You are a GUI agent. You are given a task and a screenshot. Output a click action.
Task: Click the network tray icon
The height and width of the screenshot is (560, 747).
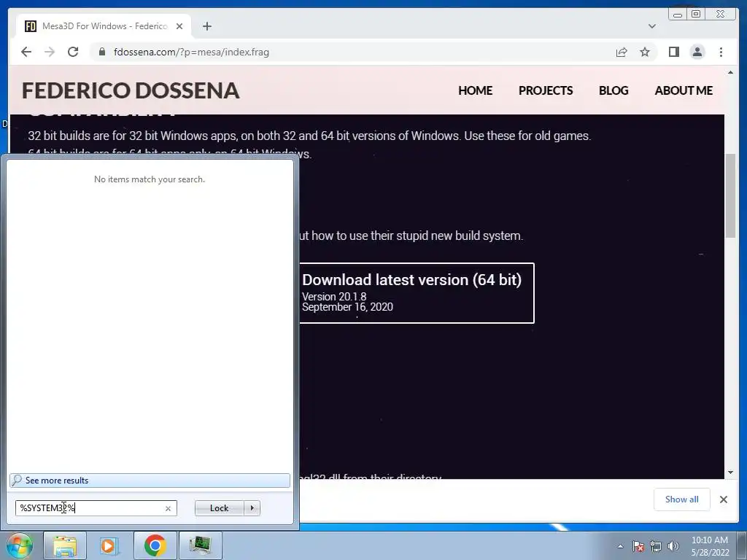coord(656,546)
